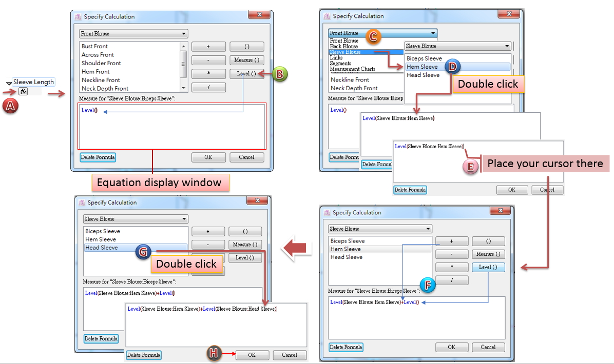Image resolution: width=614 pixels, height=364 pixels.
Task: Open the Sleeve Blouse dropdown in bottom-right dialog
Action: click(x=380, y=229)
